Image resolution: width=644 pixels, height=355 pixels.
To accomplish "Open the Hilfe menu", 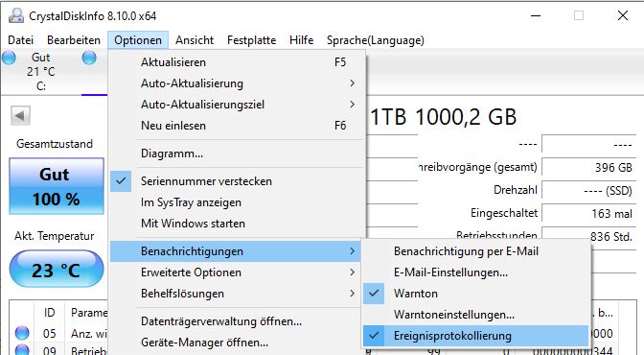I will pyautogui.click(x=302, y=40).
